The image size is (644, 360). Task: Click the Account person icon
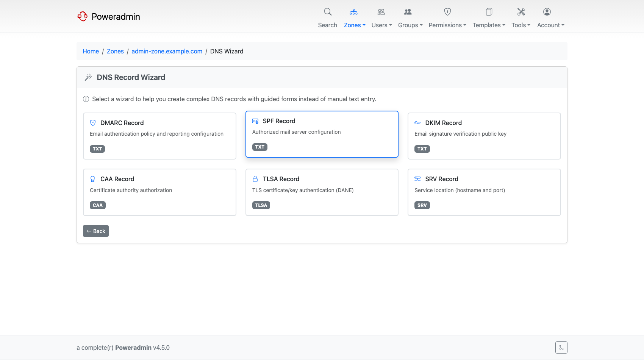click(x=547, y=12)
